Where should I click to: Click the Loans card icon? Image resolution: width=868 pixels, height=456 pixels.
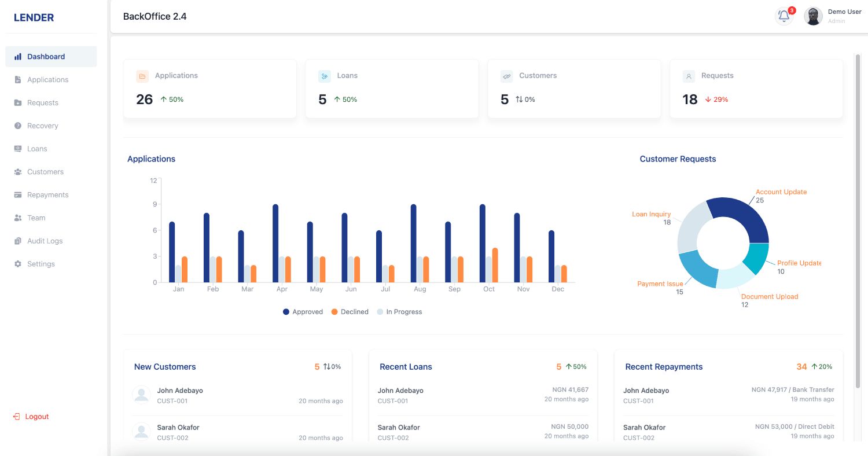click(x=325, y=76)
